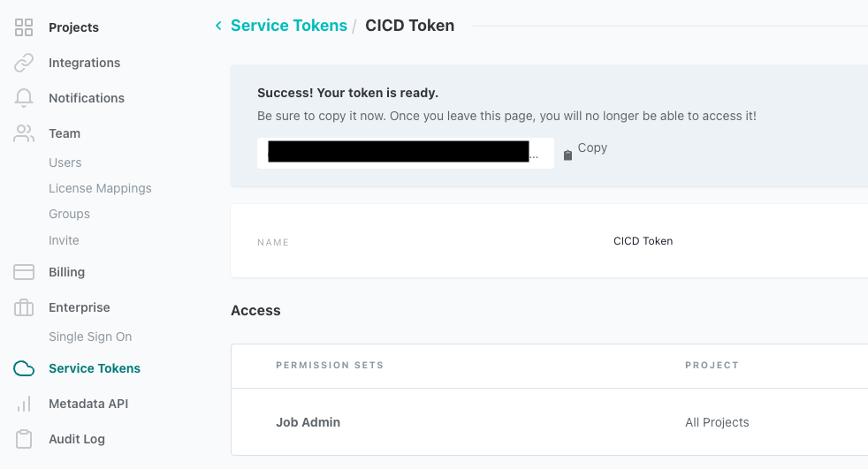Click the Billing card icon
The width and height of the screenshot is (868, 469).
(24, 272)
